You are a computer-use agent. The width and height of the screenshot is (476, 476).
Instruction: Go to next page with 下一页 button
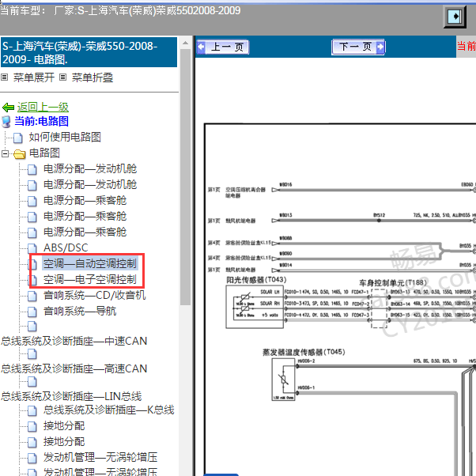[358, 47]
